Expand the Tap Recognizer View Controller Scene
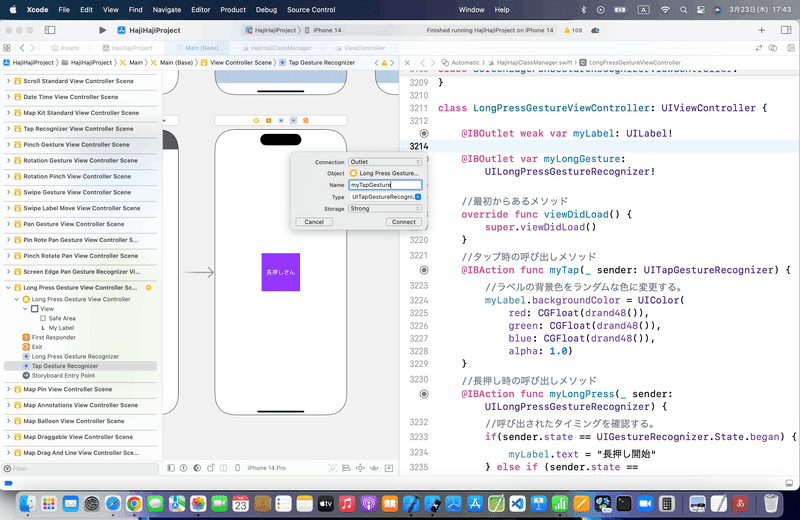 pyautogui.click(x=8, y=129)
